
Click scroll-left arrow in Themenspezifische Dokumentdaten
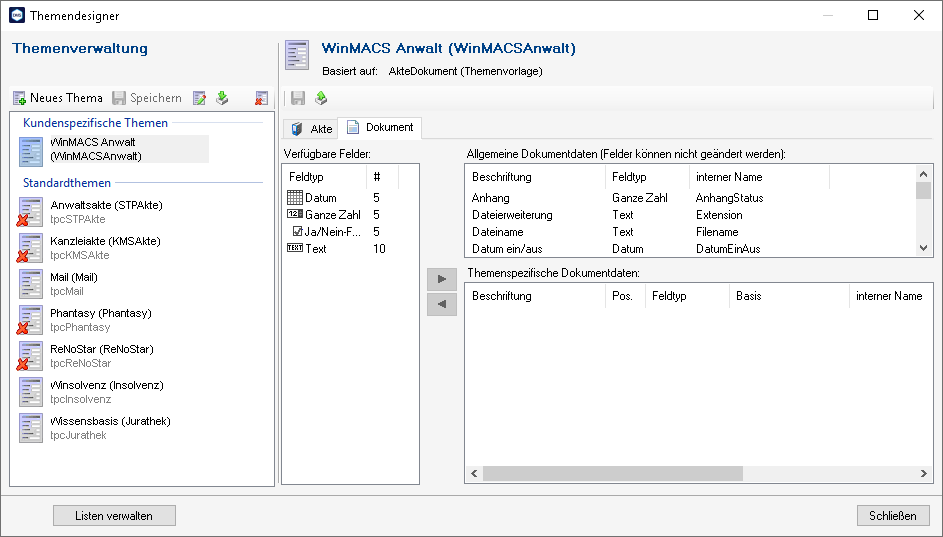[474, 474]
